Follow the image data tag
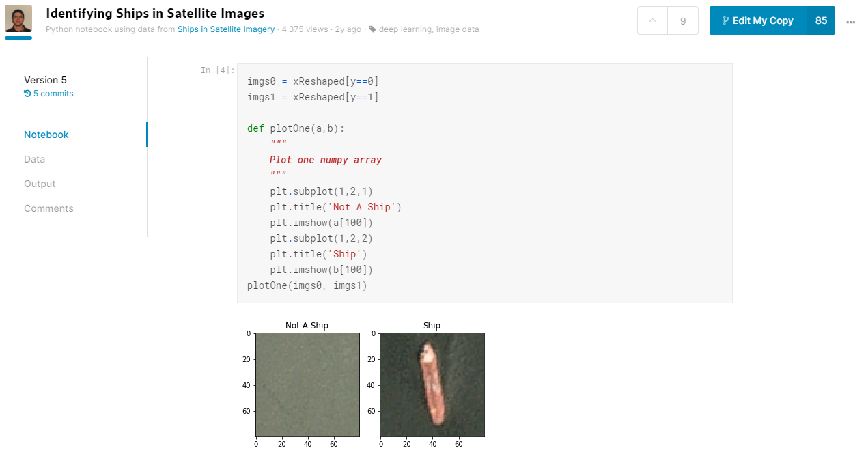The image size is (868, 476). tap(458, 29)
